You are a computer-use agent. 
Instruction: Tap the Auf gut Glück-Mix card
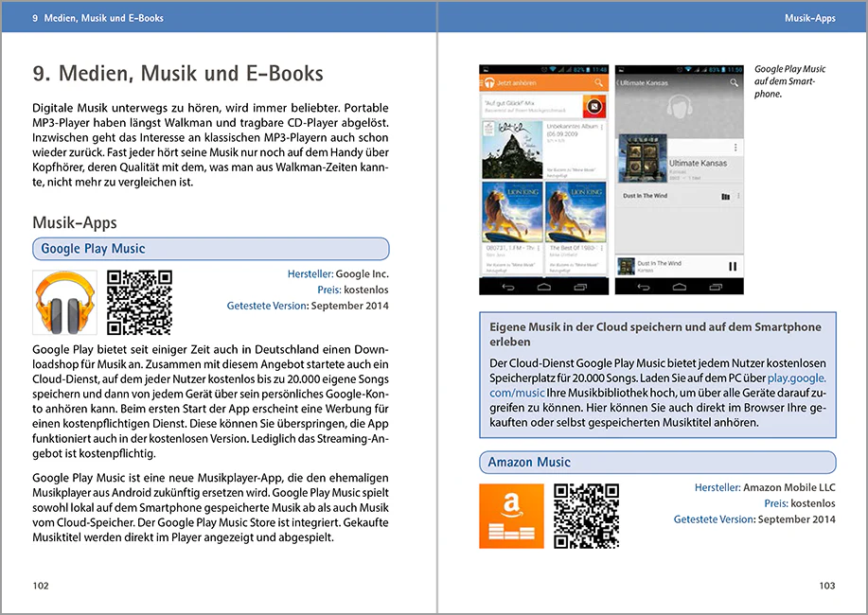pos(543,106)
